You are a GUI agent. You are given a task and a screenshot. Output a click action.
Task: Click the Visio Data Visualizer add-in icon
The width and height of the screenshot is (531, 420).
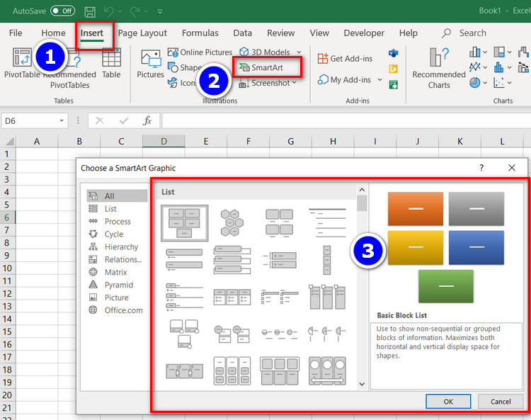(x=393, y=53)
